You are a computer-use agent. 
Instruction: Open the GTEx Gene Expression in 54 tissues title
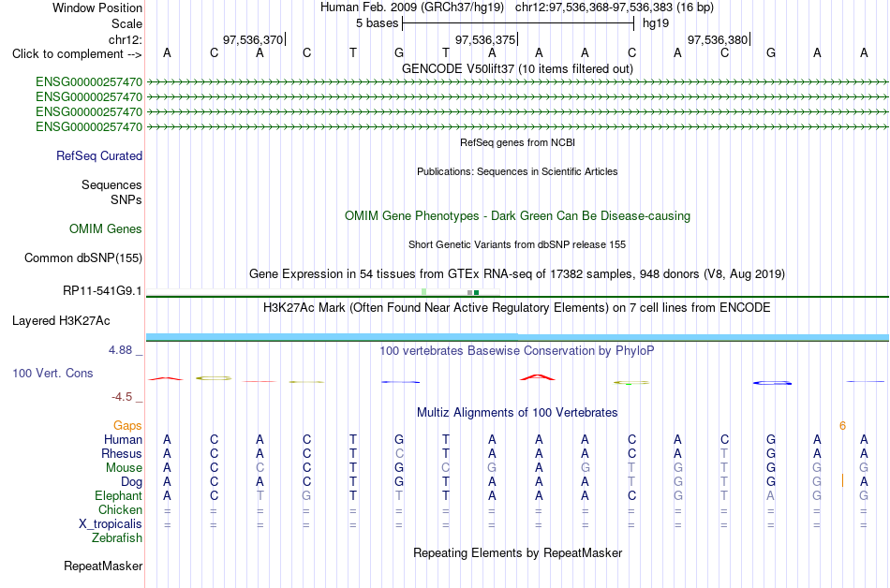[x=517, y=274]
